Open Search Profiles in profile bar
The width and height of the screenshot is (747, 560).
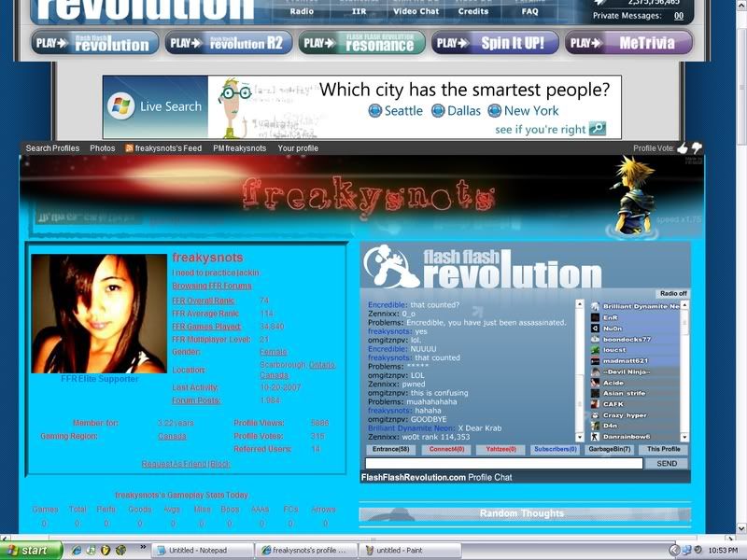tap(52, 148)
